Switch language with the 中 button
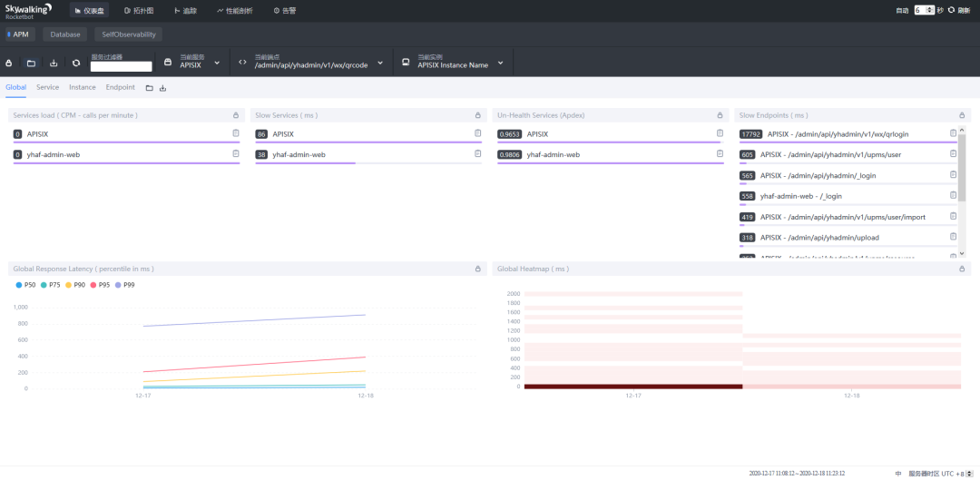 pyautogui.click(x=898, y=473)
